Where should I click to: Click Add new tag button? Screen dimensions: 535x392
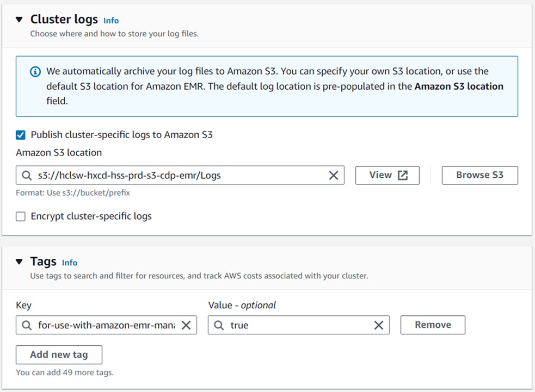(59, 354)
